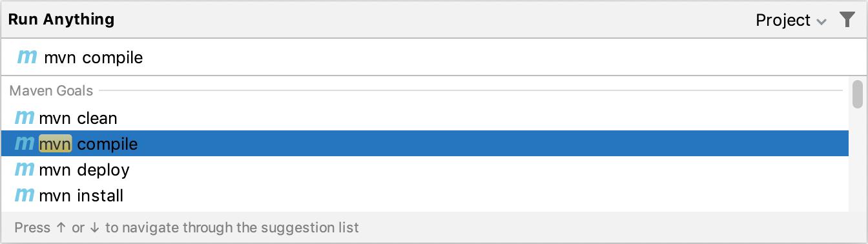Click the Maven Goals section header
This screenshot has height=244, width=868.
pyautogui.click(x=51, y=91)
